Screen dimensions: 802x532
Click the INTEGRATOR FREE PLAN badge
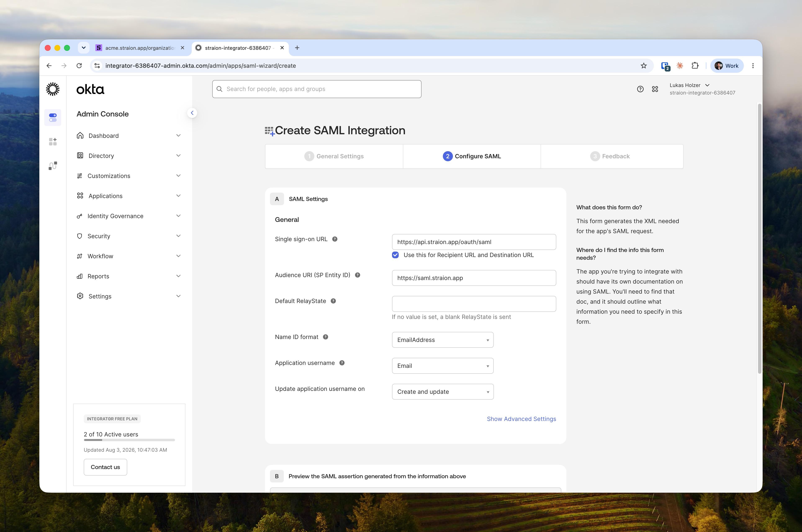click(x=112, y=419)
